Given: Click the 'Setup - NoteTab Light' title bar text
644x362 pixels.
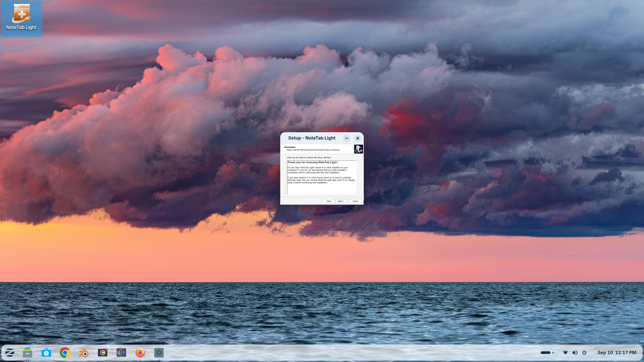Looking at the screenshot, I should 312,138.
